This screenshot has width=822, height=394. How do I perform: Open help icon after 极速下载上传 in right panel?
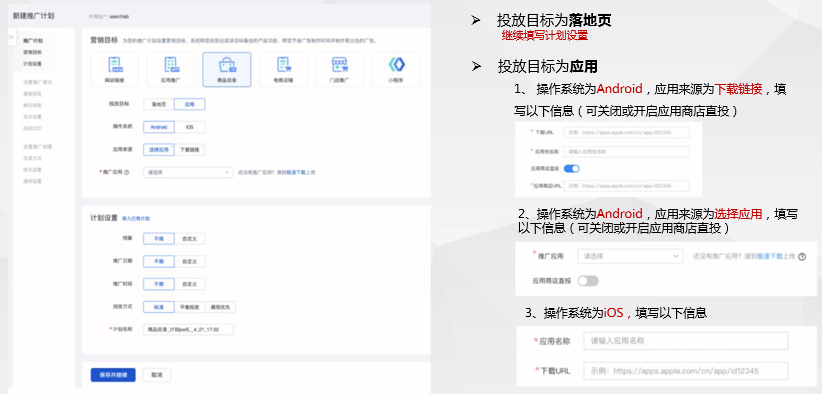pyautogui.click(x=802, y=257)
